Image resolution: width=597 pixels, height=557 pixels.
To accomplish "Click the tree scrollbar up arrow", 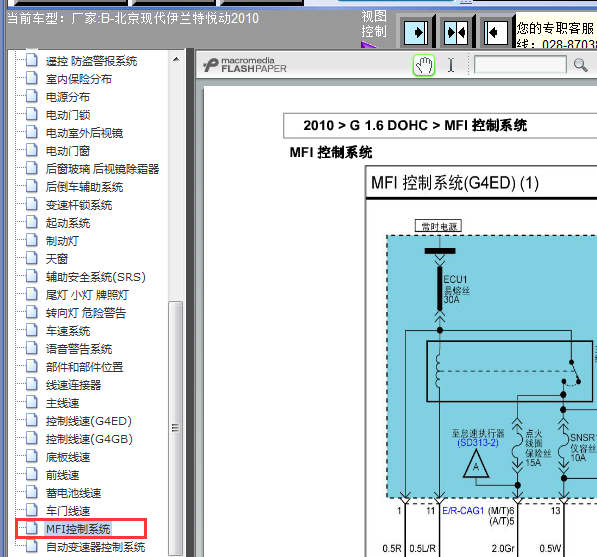I will click(176, 59).
